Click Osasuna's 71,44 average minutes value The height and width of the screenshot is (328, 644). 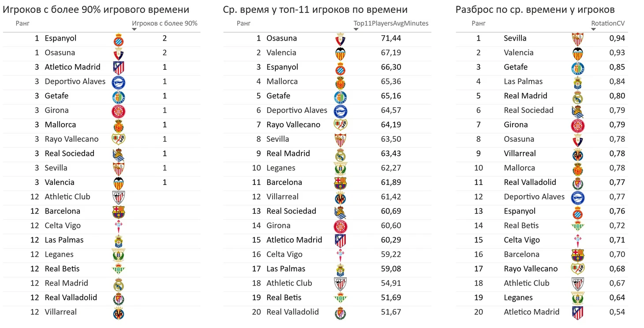point(391,38)
